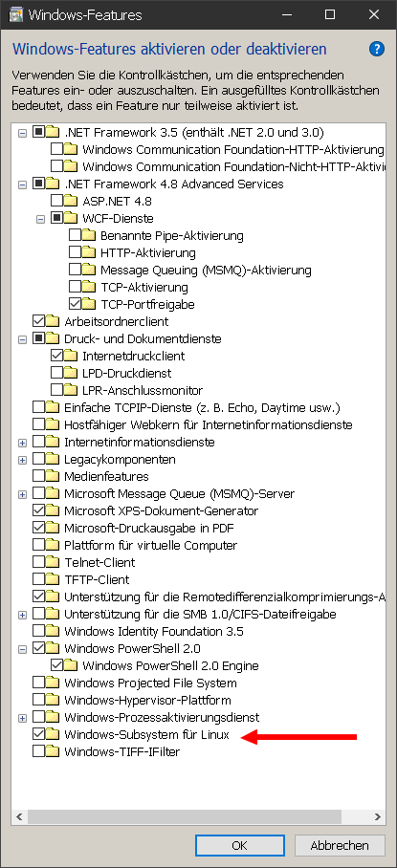Screen dimensions: 397x868
Task: Click the Windows-Features title bar icon
Action: pos(16,15)
